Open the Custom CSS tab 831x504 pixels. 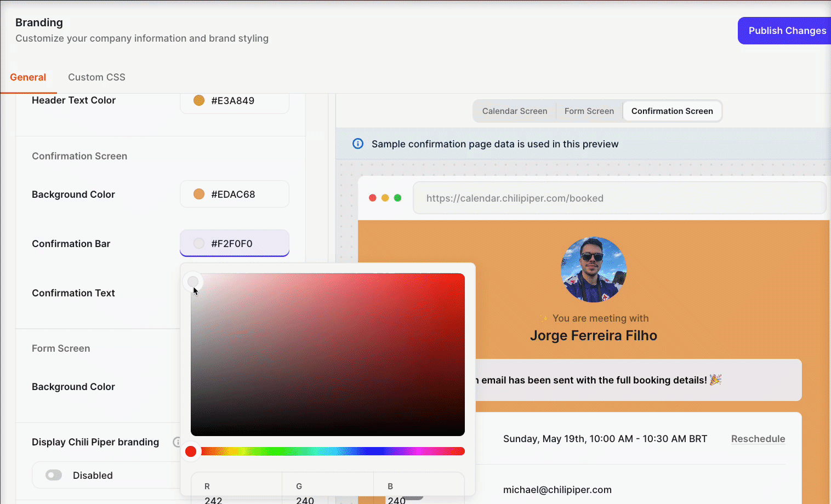(96, 77)
